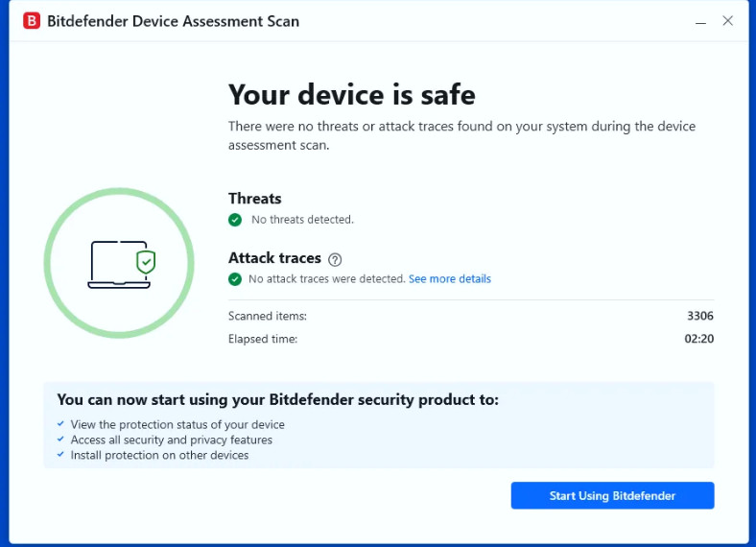Click the Start Using Bitdefender button

point(612,495)
